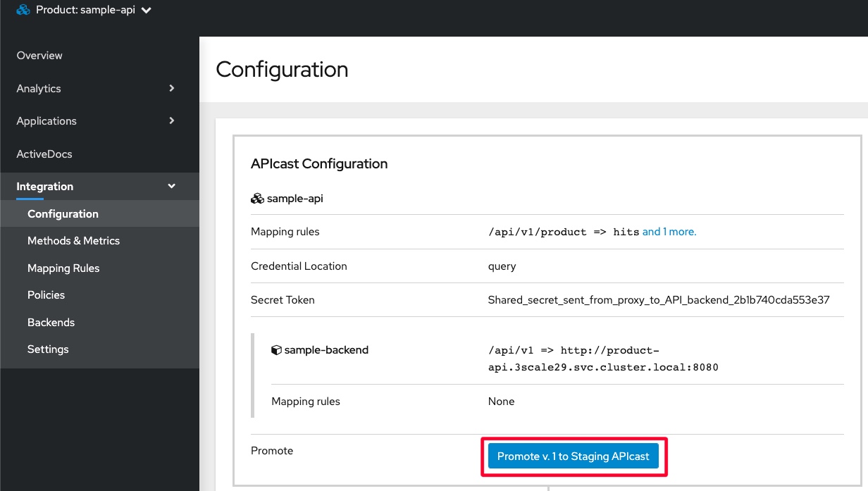Open ActiveDocs from the sidebar
This screenshot has height=491, width=868.
[x=44, y=154]
